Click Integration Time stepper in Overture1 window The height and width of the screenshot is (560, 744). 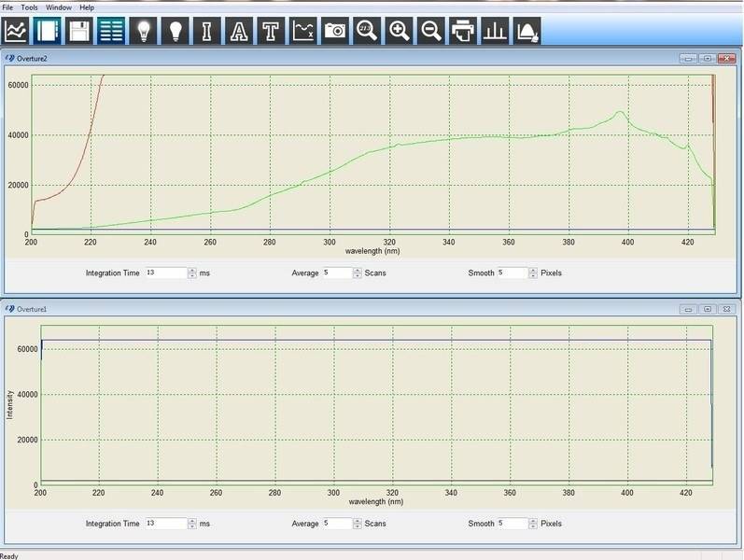pyautogui.click(x=192, y=524)
